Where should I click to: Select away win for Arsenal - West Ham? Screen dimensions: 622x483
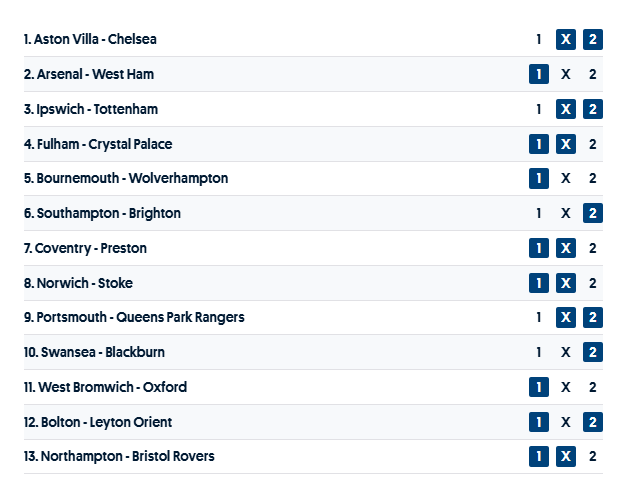593,74
